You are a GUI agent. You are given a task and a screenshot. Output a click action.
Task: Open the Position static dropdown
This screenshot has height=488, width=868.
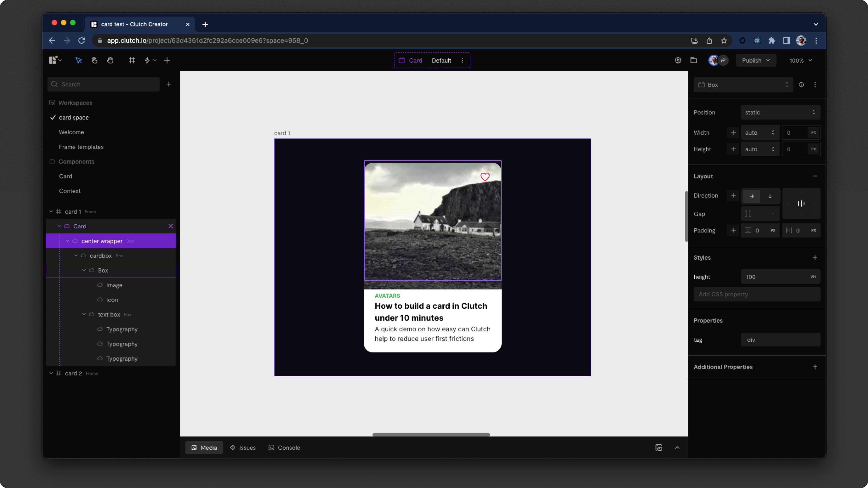pos(780,113)
